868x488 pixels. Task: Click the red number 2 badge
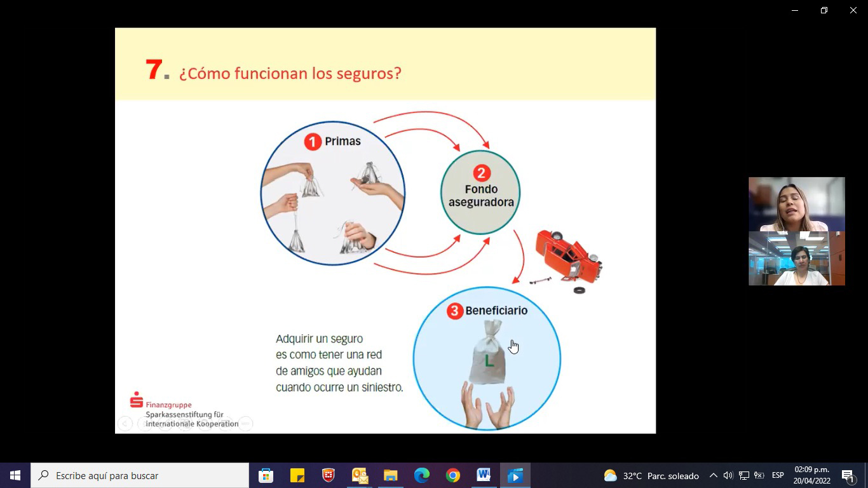click(481, 173)
